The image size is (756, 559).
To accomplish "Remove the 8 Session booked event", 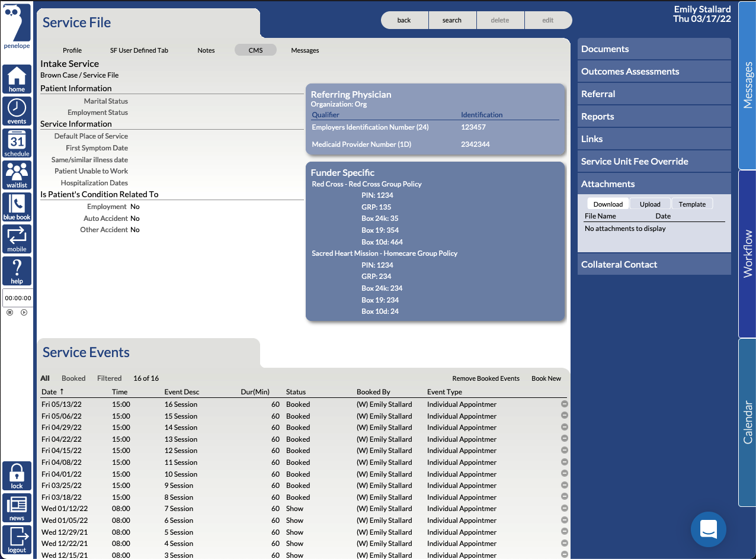I will pyautogui.click(x=565, y=497).
